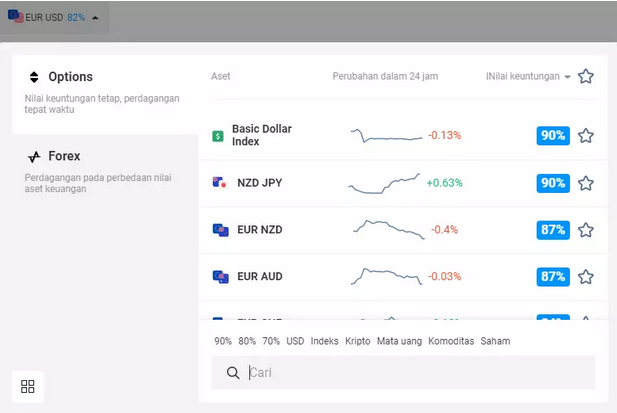Viewport: 617px width, 413px height.
Task: Click the Basic Dollar Index green icon
Action: [218, 136]
